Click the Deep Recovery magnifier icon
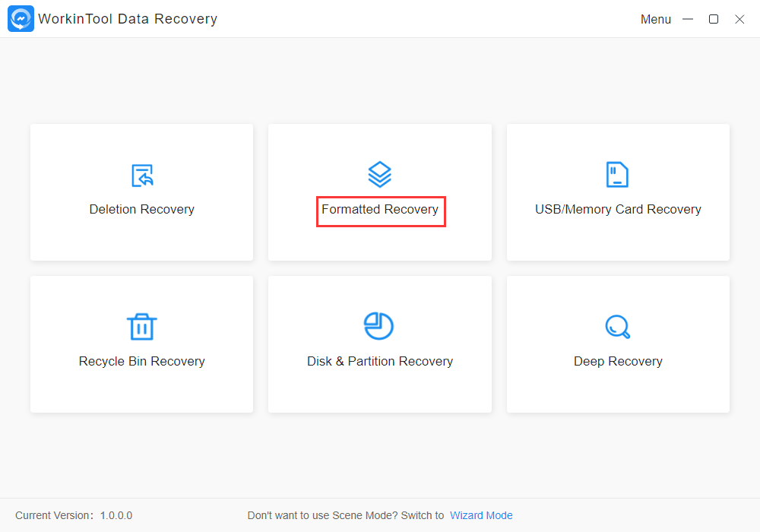Viewport: 760px width, 532px height. pyautogui.click(x=618, y=327)
